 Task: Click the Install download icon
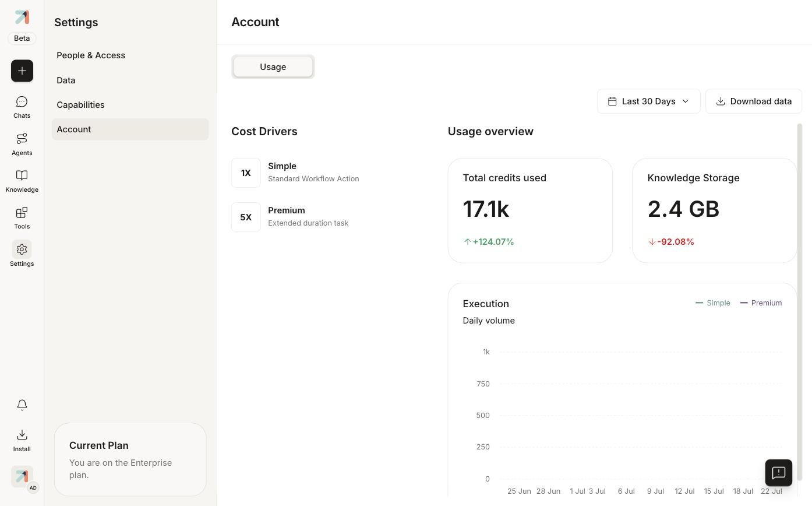22,435
